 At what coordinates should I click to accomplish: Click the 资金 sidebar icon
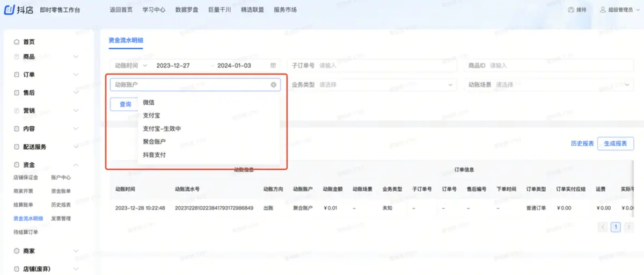tap(17, 165)
